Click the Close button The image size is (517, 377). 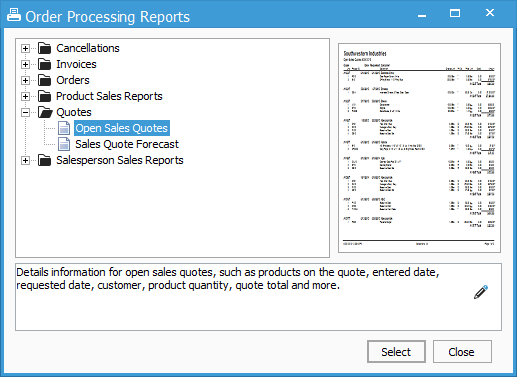click(462, 352)
